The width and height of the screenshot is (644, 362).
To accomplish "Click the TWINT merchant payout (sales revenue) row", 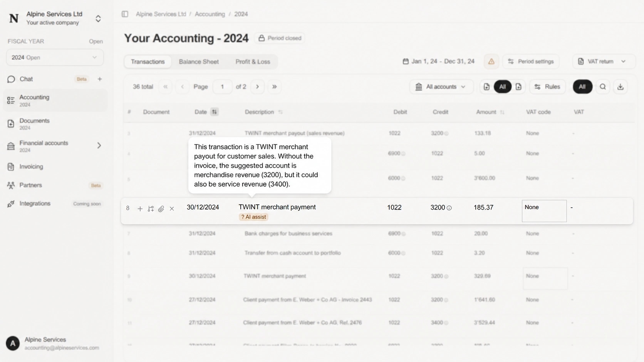I will 379,133.
